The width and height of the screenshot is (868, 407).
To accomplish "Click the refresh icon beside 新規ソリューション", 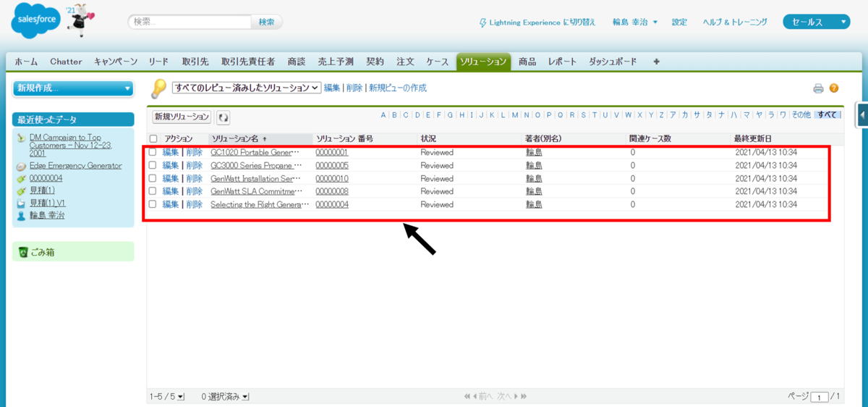I will [223, 117].
